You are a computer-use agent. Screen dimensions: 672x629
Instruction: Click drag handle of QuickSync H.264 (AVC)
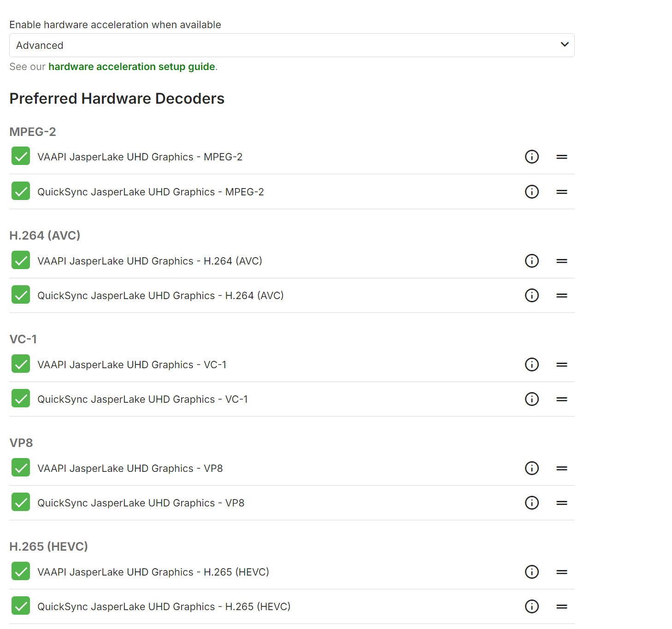[x=562, y=295]
